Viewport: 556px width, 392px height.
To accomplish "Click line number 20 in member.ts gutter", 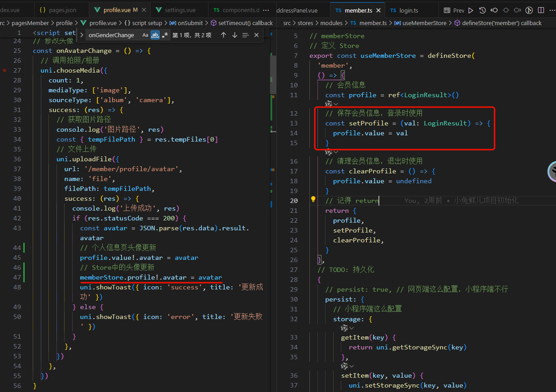I will point(294,201).
